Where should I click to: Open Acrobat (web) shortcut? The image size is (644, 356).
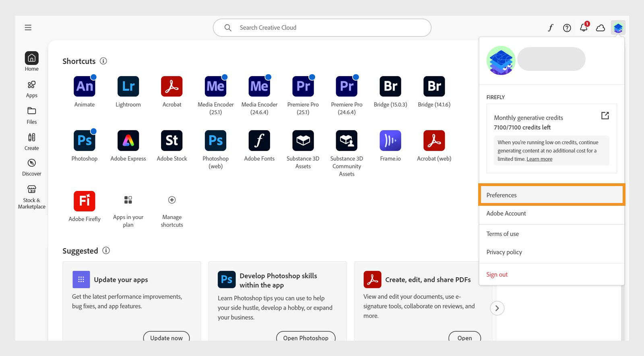click(434, 141)
